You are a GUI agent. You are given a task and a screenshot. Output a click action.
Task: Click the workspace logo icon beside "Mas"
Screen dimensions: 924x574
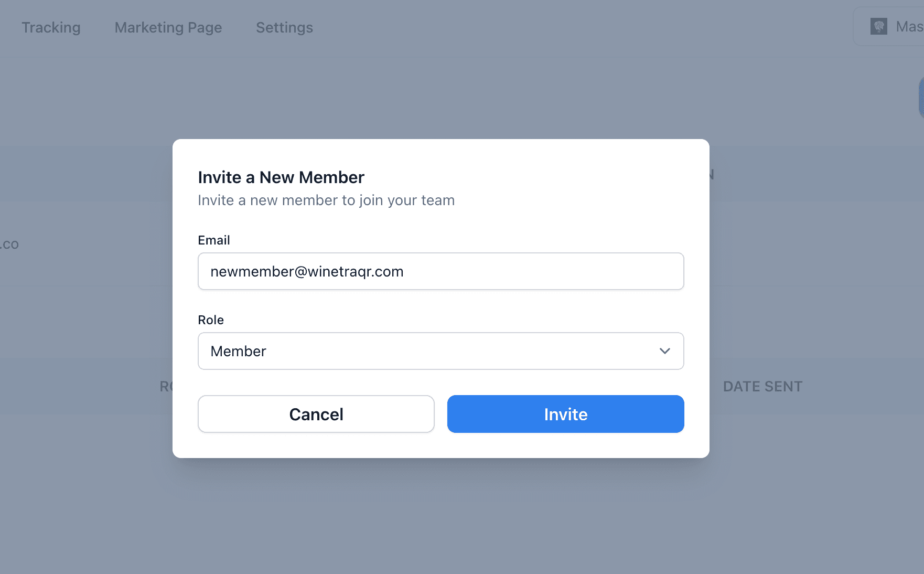(879, 26)
